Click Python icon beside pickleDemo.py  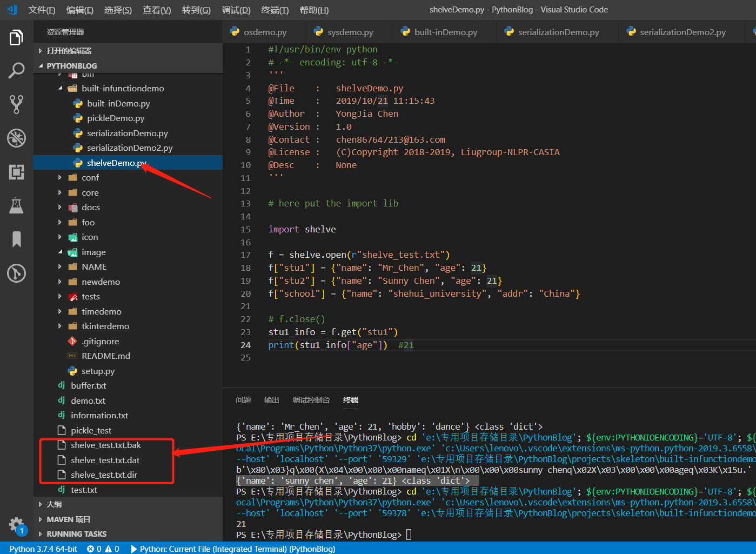78,118
